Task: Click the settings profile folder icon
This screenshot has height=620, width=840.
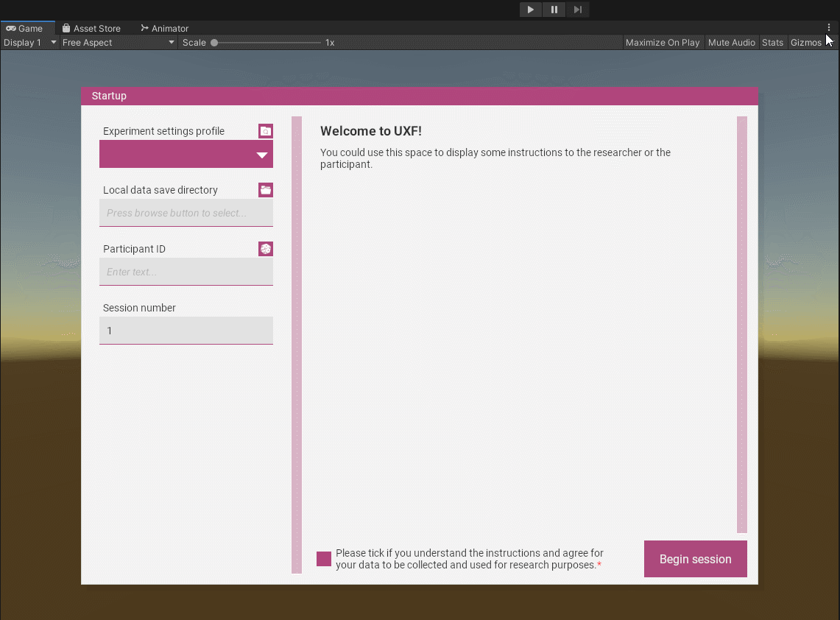Action: (x=266, y=131)
